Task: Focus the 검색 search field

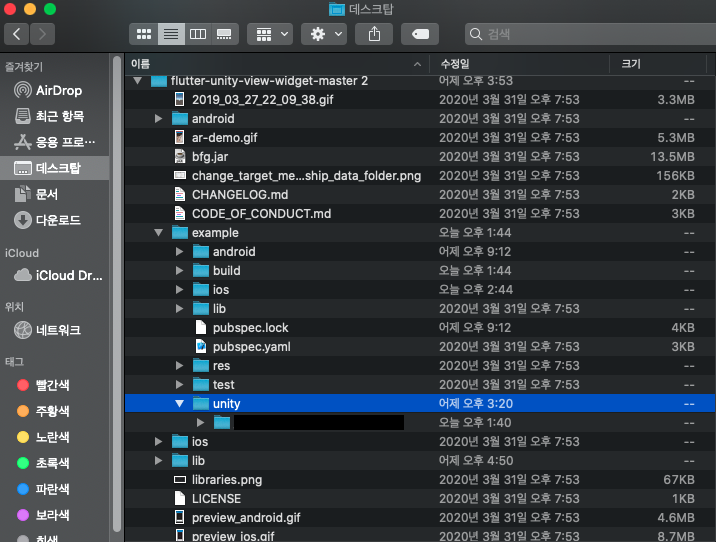Action: click(x=590, y=34)
